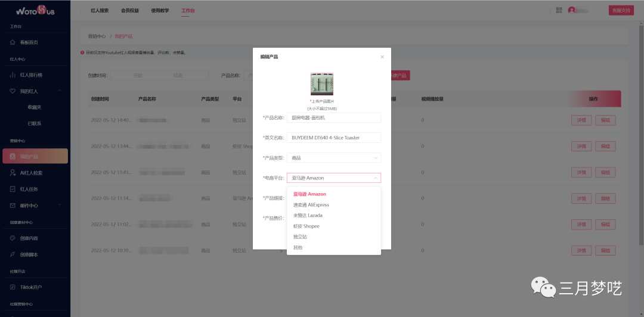644x317 pixels.
Task: Click 详情 button in first table row
Action: tap(581, 120)
